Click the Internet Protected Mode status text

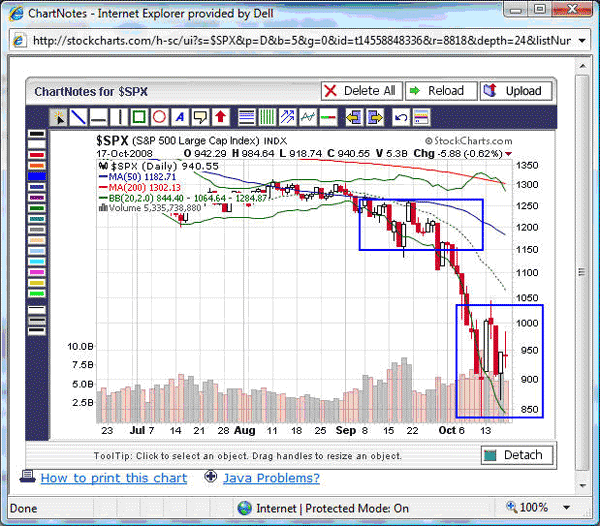point(332,508)
